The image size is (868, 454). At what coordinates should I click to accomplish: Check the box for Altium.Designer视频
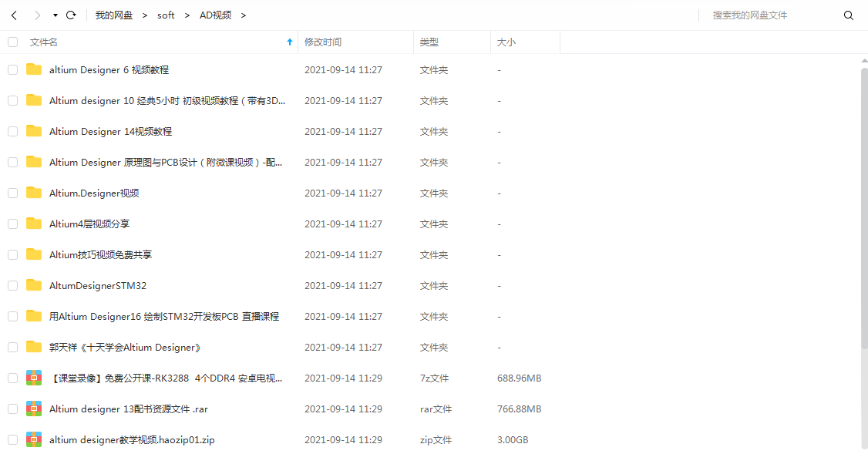tap(13, 193)
